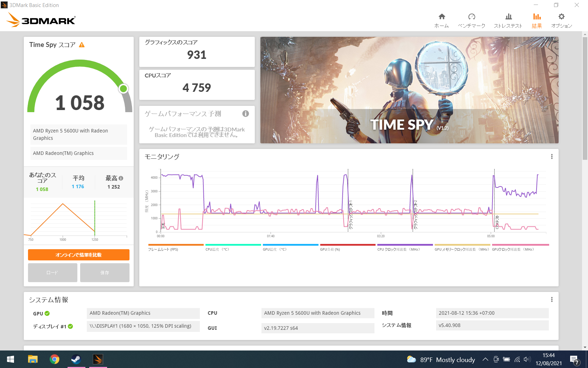Open the monitoring panel three-dot menu
This screenshot has height=368, width=588.
coord(552,157)
